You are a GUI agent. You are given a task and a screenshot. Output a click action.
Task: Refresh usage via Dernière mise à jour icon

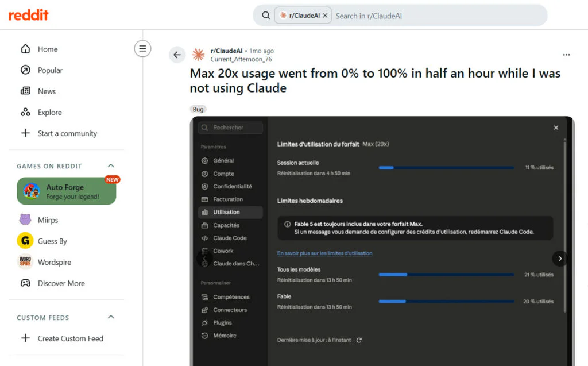pyautogui.click(x=359, y=340)
